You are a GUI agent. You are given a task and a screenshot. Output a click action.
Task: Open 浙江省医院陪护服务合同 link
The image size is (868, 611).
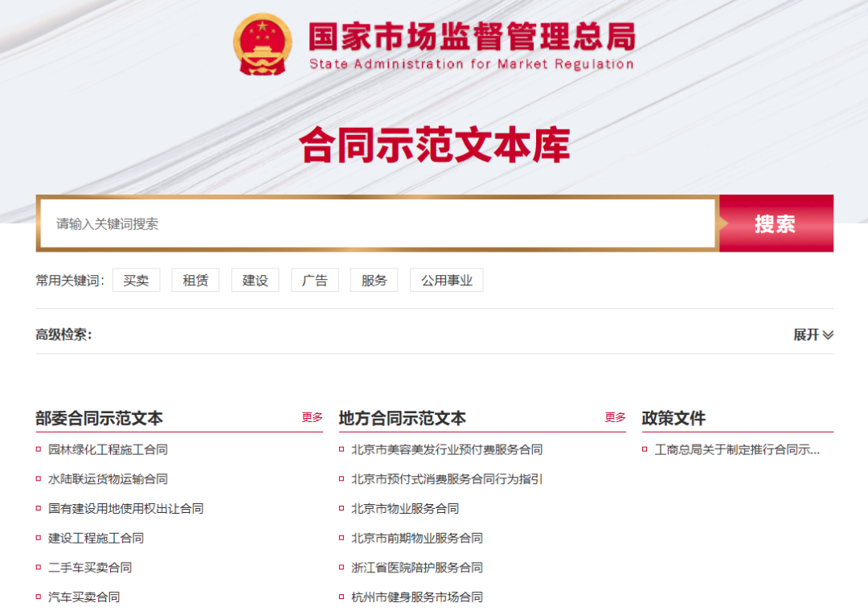pyautogui.click(x=417, y=568)
